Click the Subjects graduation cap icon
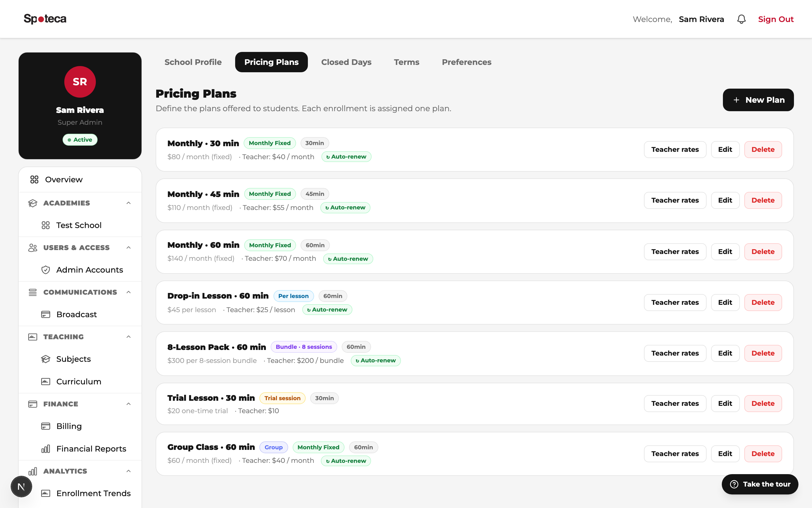Image resolution: width=812 pixels, height=508 pixels. pyautogui.click(x=46, y=359)
